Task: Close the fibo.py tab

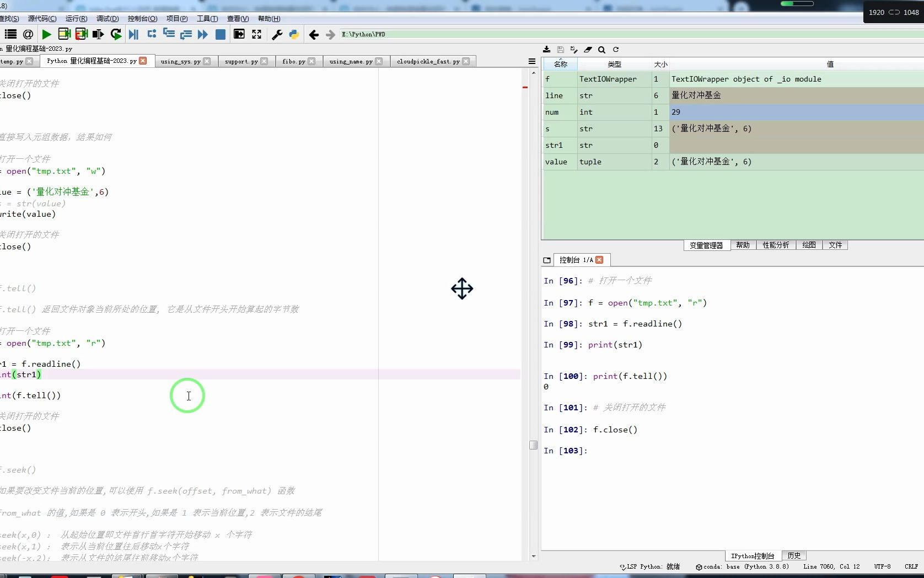Action: coord(311,61)
